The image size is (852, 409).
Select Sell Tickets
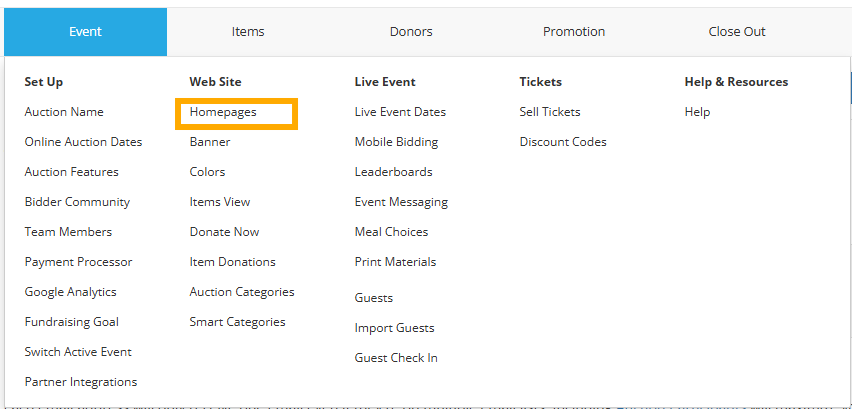tap(550, 112)
